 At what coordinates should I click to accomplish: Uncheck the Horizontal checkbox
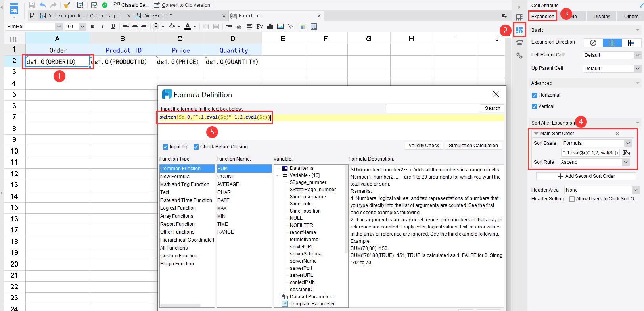[534, 95]
